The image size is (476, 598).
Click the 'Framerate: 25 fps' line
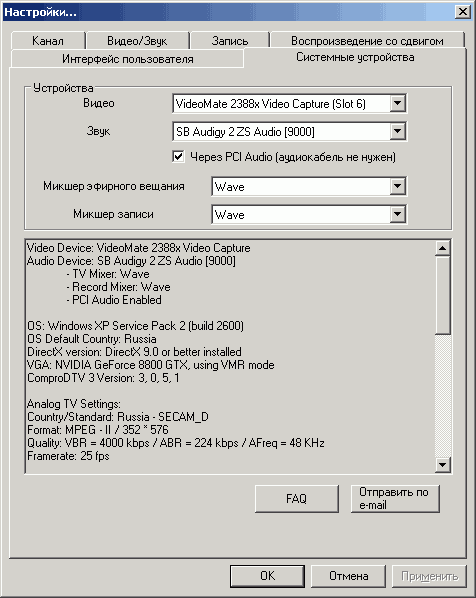point(68,456)
